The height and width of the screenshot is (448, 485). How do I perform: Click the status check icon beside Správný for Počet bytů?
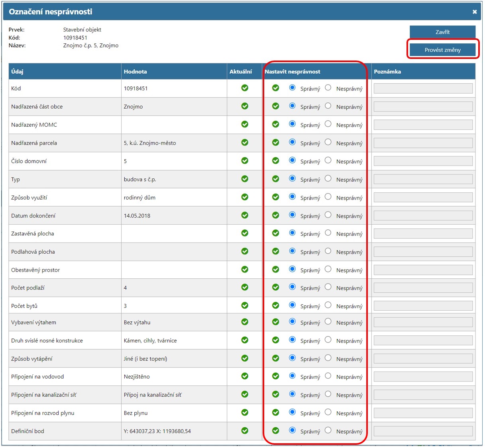pos(275,305)
